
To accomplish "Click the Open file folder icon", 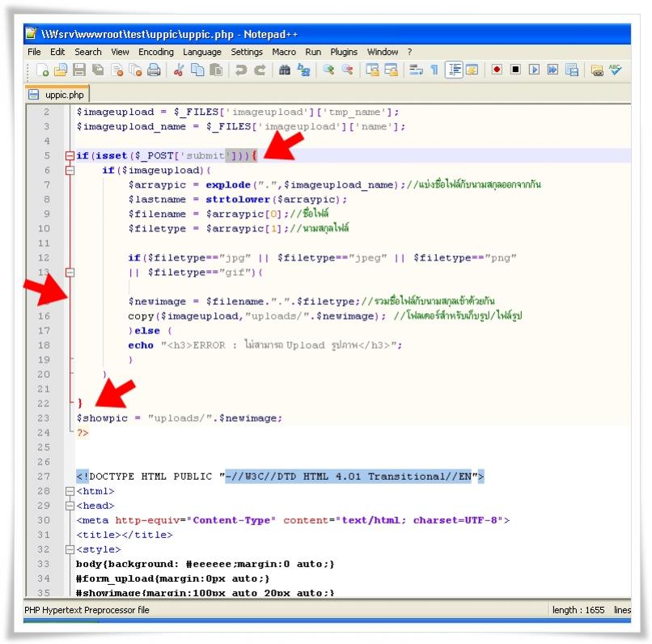I will click(61, 70).
